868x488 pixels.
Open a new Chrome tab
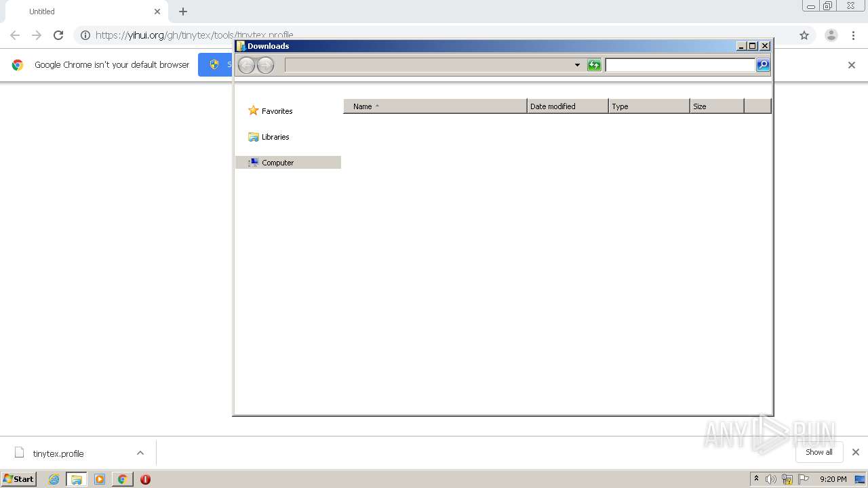click(x=183, y=12)
